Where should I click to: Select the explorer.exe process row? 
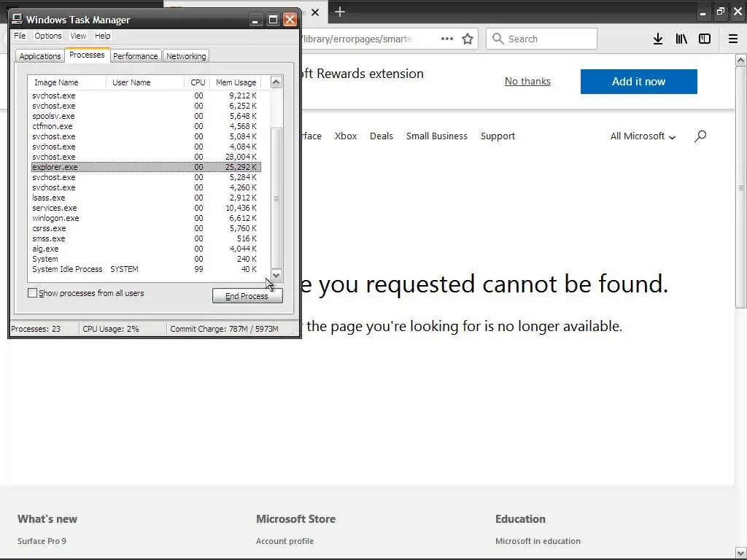[146, 167]
